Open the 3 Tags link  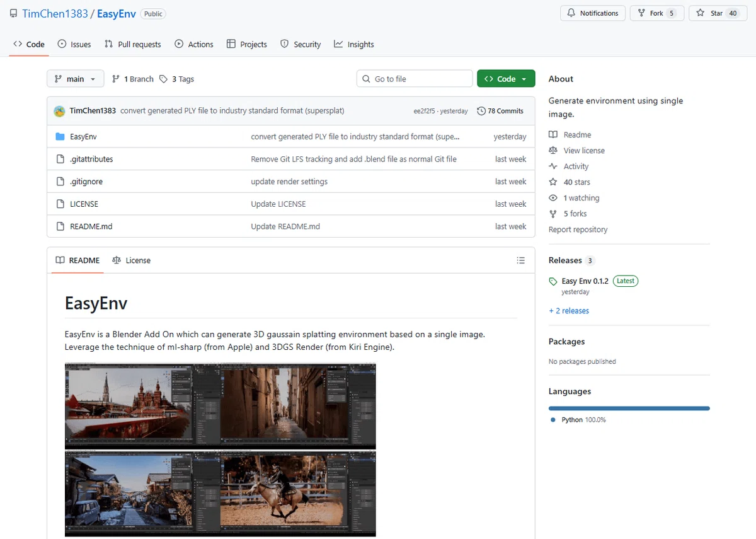click(x=176, y=79)
